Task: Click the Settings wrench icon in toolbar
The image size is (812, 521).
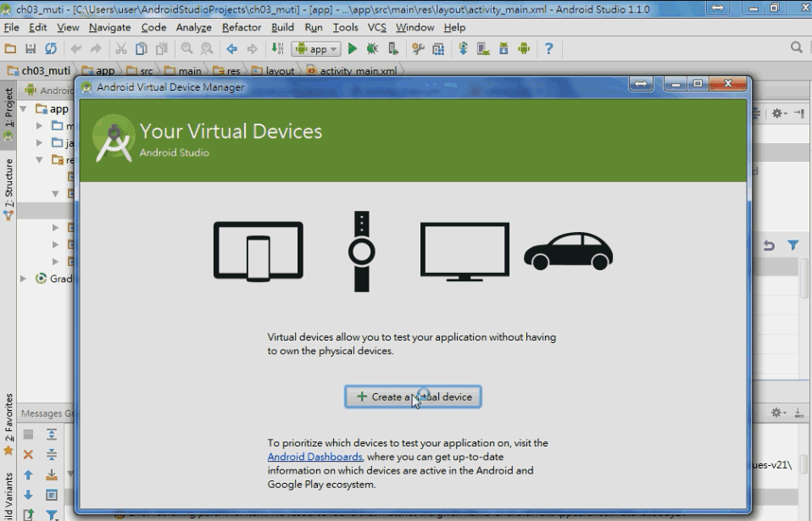Action: point(418,48)
